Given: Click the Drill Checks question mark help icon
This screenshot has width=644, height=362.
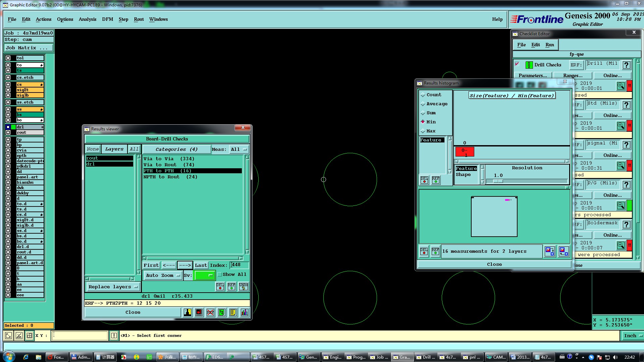Looking at the screenshot, I should tap(626, 65).
